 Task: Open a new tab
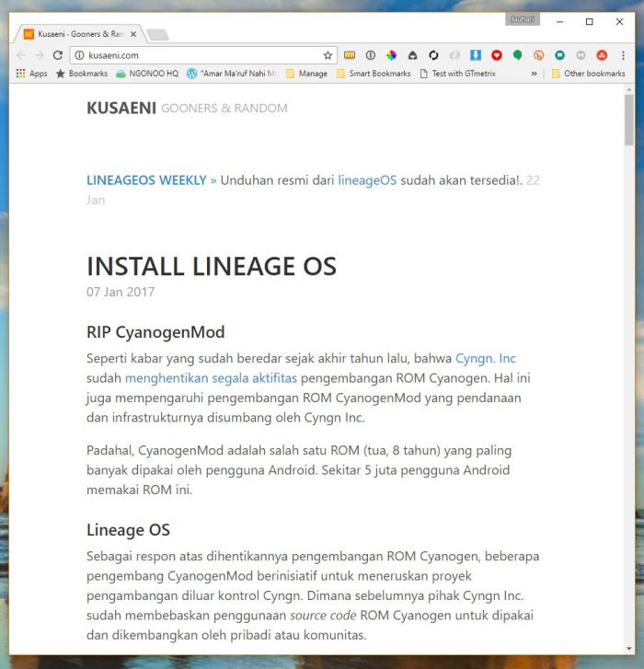pos(157,35)
